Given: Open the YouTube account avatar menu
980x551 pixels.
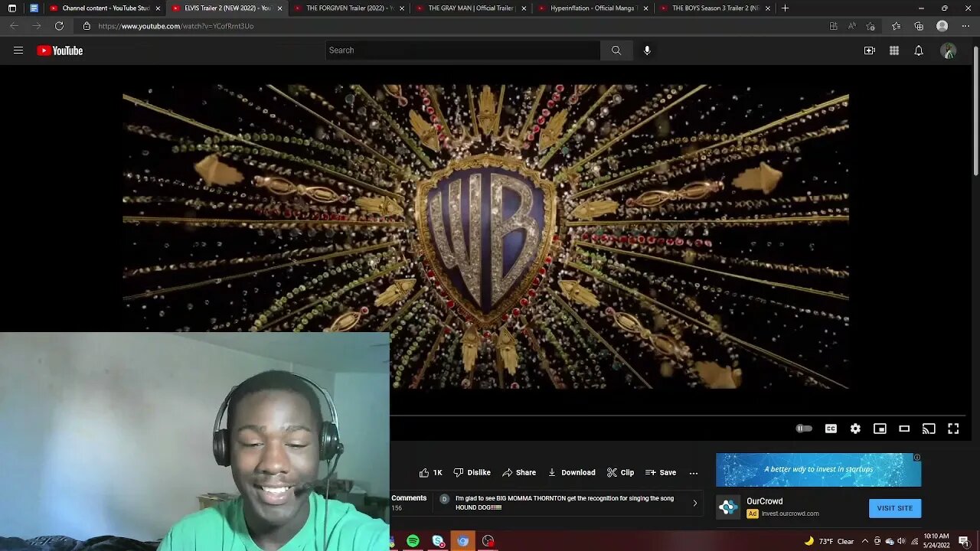Looking at the screenshot, I should (x=949, y=51).
